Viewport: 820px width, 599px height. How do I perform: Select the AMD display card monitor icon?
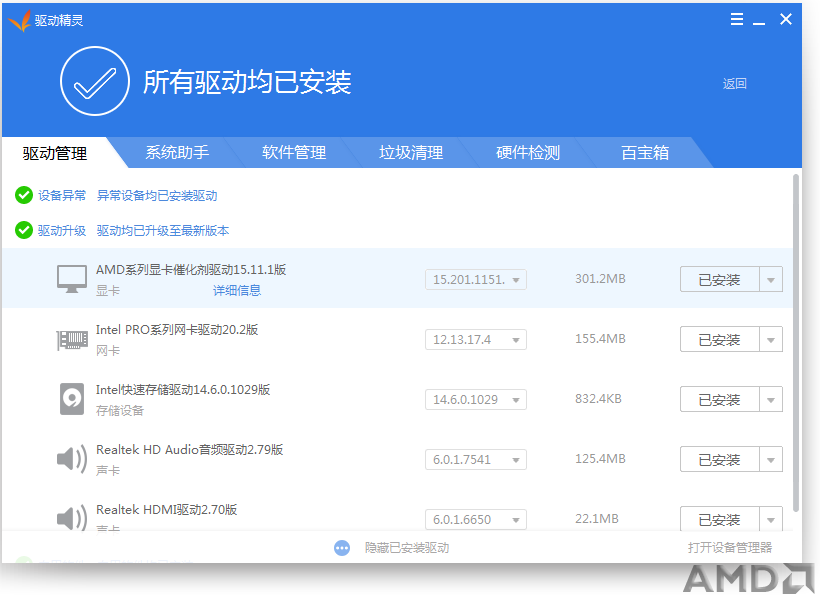72,279
